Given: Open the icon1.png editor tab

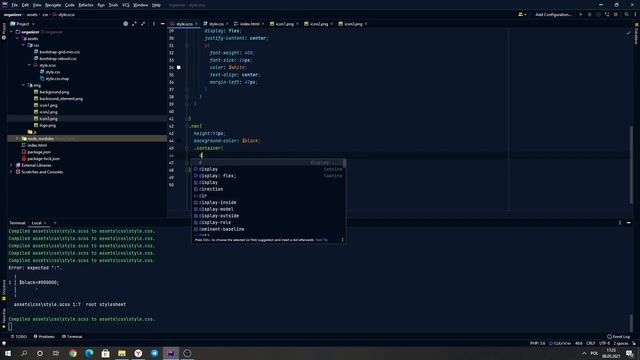Looking at the screenshot, I should [x=284, y=24].
